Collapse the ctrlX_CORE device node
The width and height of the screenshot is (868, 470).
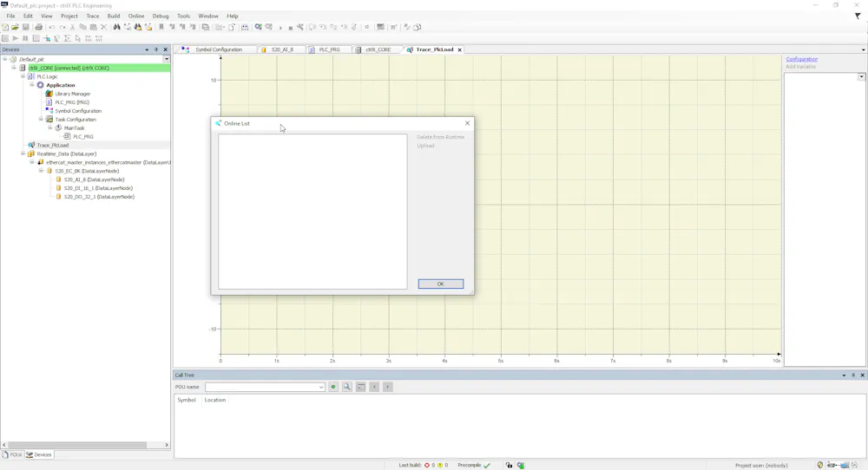14,68
